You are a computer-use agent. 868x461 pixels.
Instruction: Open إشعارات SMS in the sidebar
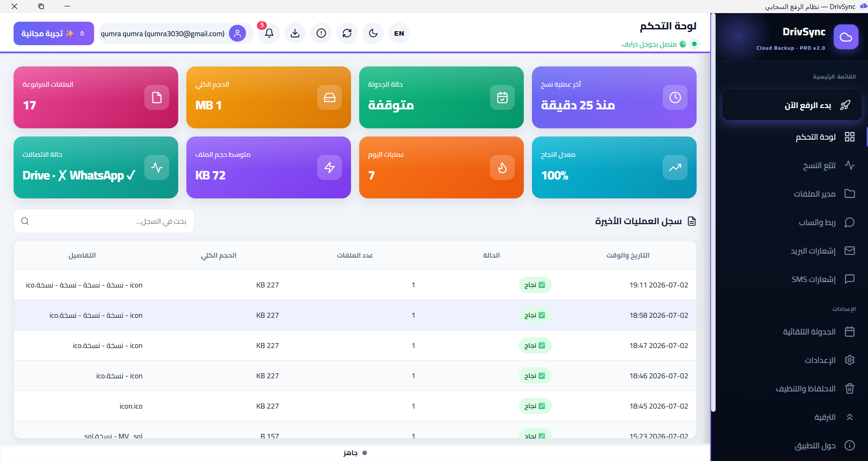click(792, 279)
